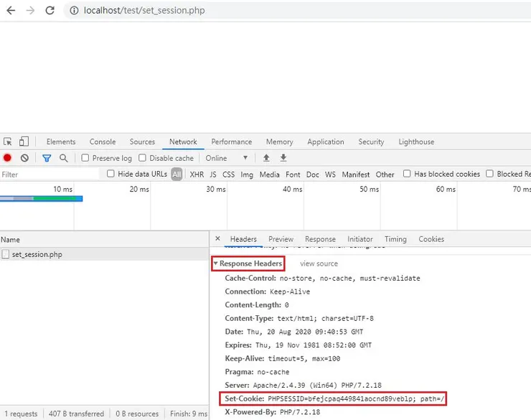531x420 pixels.
Task: Click the Content-Type text/html header line
Action: [x=299, y=318]
